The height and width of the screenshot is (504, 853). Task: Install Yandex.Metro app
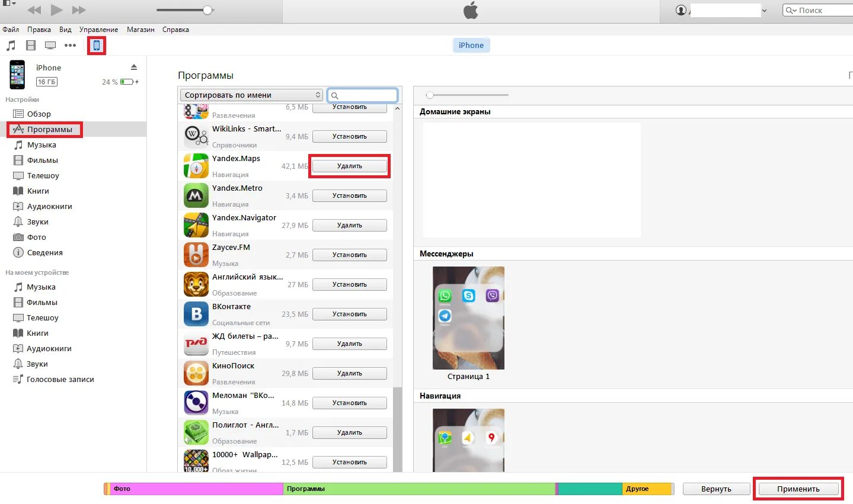pos(350,195)
